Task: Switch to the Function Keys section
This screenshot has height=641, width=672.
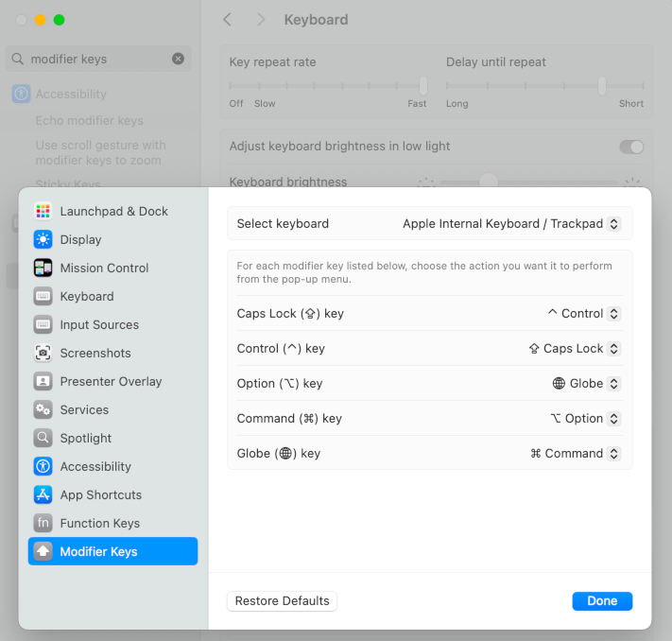Action: click(112, 523)
